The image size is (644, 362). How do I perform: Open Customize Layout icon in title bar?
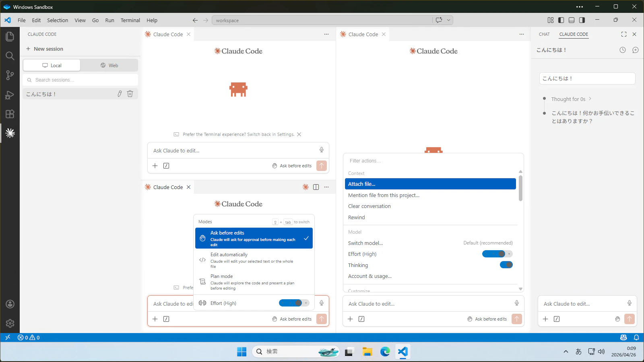pyautogui.click(x=551, y=20)
